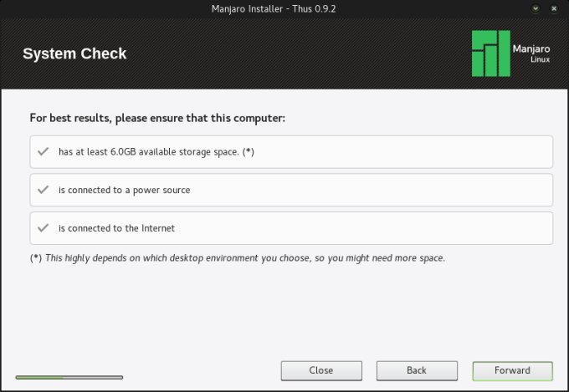
Task: Click the 'For best results' instruction line
Action: coord(157,118)
